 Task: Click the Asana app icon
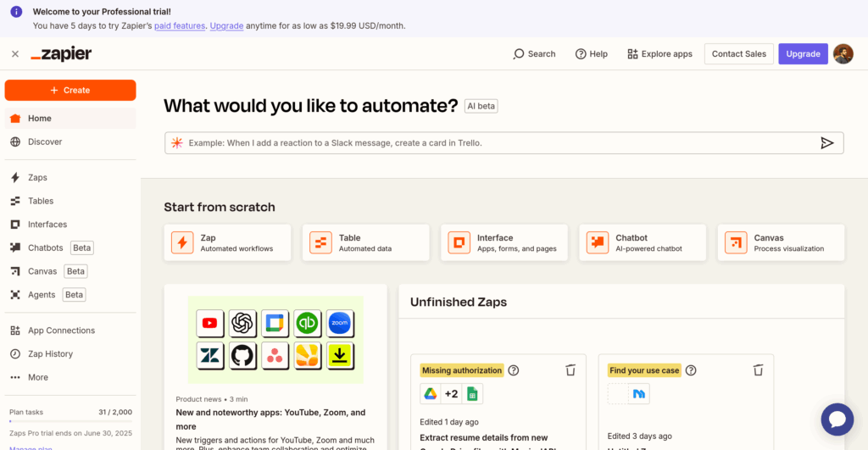275,356
